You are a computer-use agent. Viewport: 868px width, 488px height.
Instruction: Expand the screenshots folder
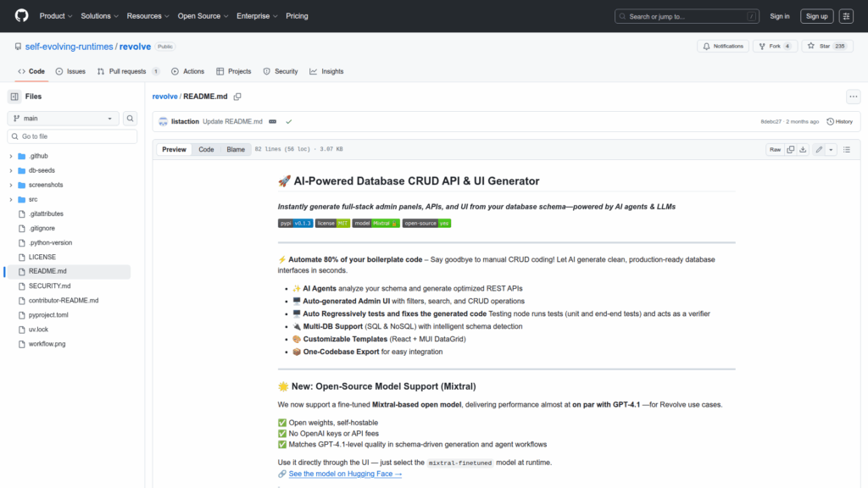pyautogui.click(x=10, y=185)
